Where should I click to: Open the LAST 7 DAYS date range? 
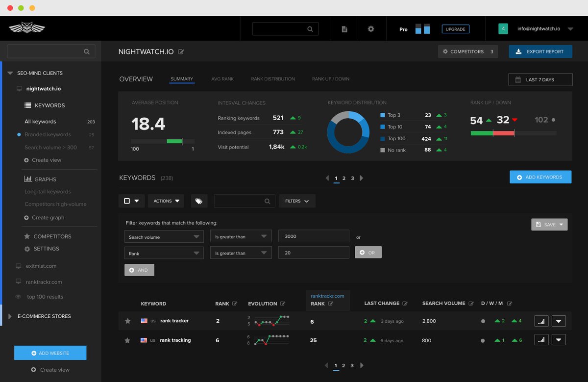point(540,79)
